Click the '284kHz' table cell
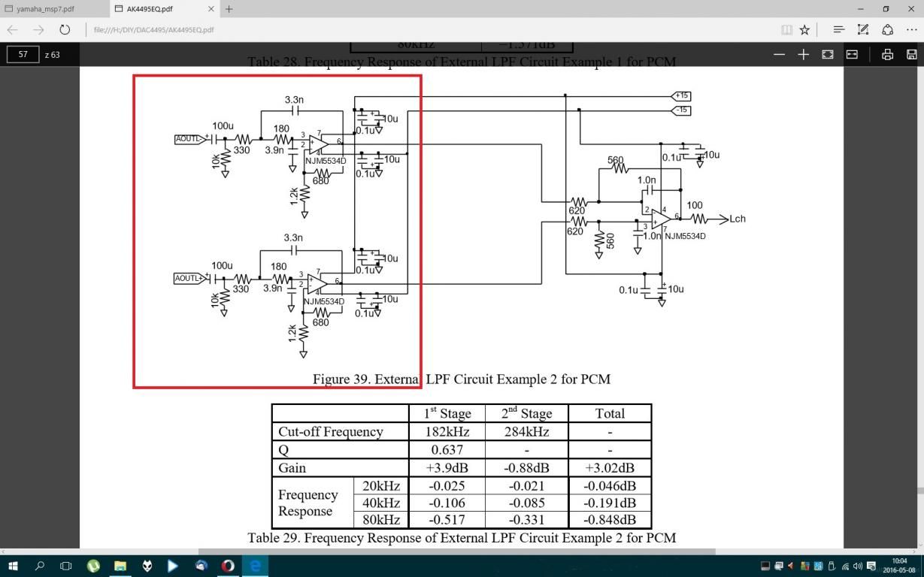 tap(526, 431)
